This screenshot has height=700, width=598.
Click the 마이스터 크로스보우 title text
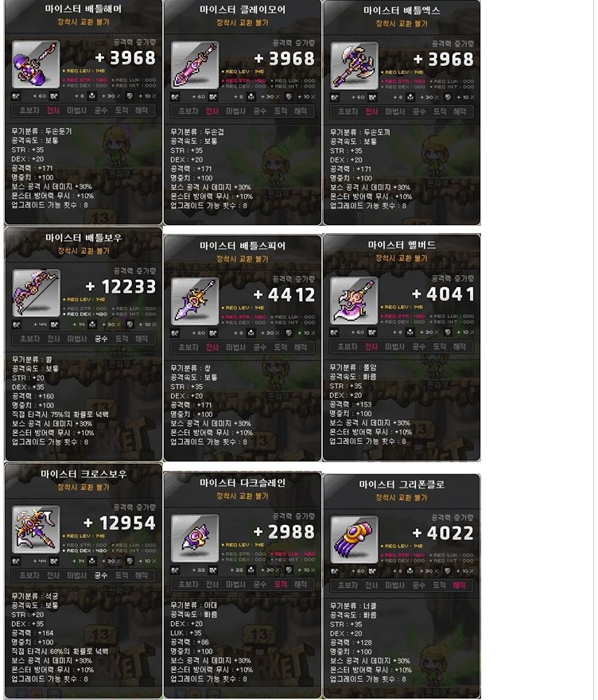coord(83,473)
